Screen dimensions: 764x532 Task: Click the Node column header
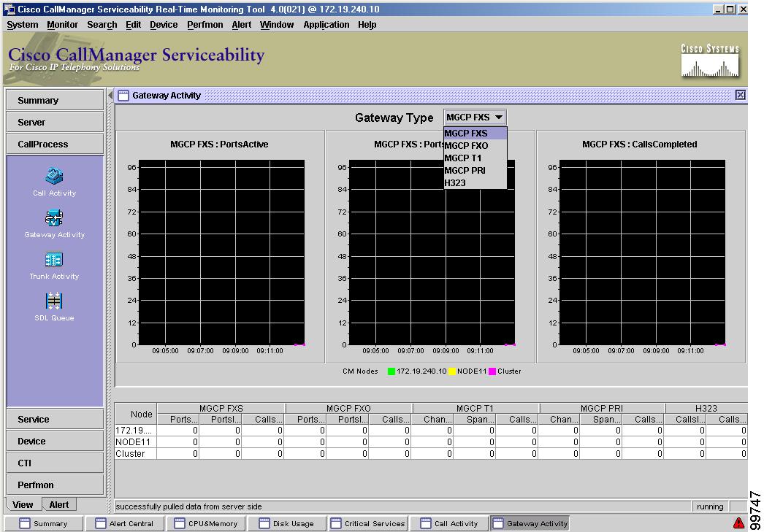click(135, 414)
